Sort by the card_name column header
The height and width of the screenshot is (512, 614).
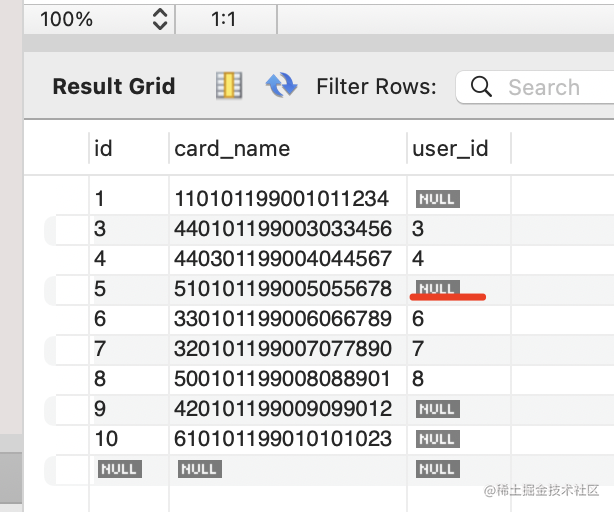pyautogui.click(x=232, y=148)
